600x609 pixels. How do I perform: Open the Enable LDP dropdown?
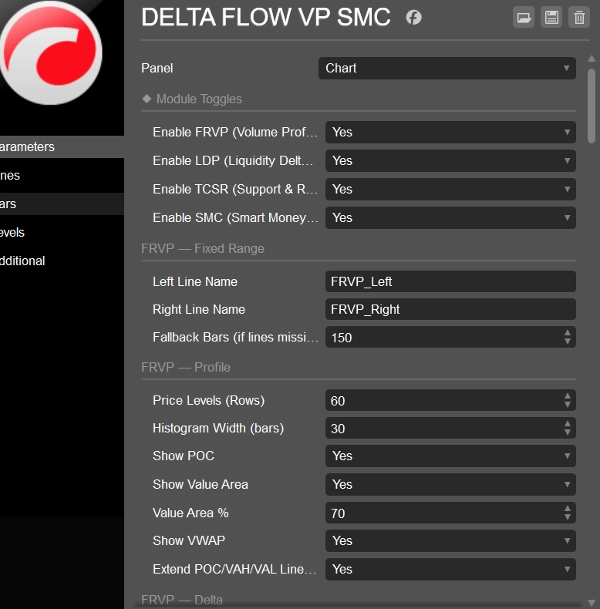pos(450,160)
